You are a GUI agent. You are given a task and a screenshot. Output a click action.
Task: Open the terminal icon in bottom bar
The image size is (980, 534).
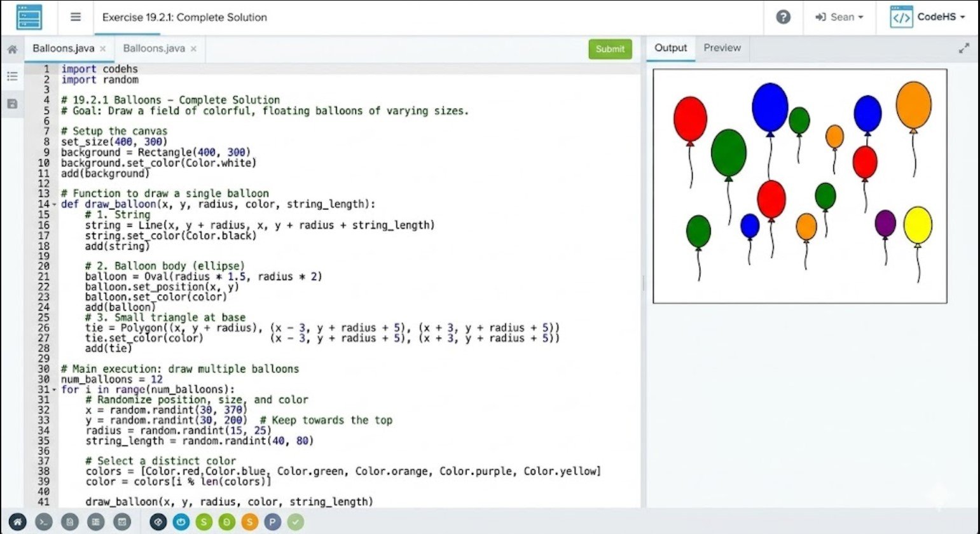[43, 522]
